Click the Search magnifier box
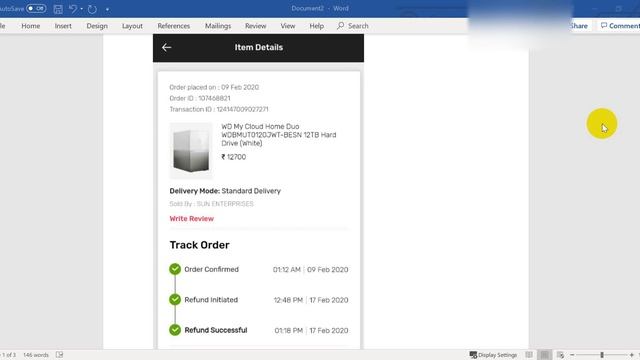640x360 pixels. tap(353, 26)
